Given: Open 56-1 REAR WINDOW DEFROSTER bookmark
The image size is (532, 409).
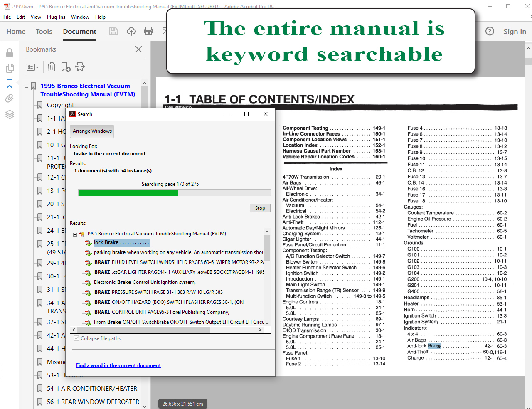Looking at the screenshot, I should coord(93,402).
